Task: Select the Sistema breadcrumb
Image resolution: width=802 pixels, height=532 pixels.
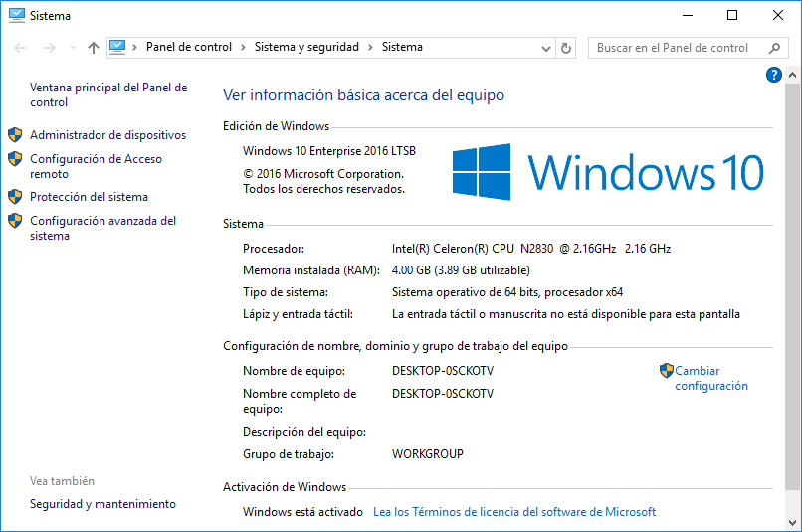Action: [x=402, y=47]
